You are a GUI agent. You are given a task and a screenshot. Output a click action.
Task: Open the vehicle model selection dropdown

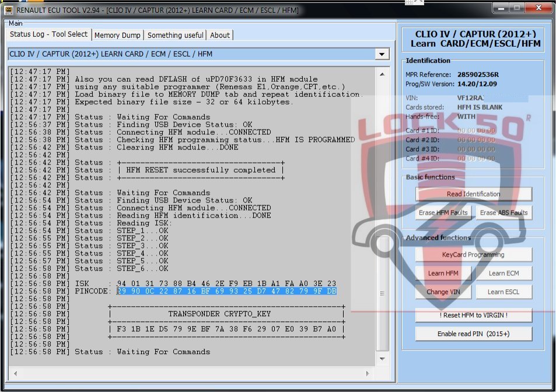click(382, 54)
